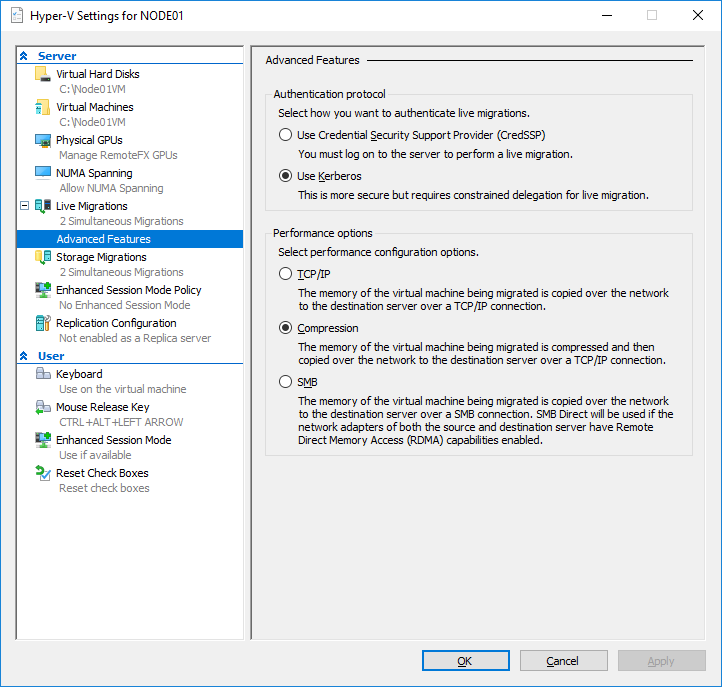722x687 pixels.
Task: Open Virtual Hard Disks settings
Action: click(98, 74)
